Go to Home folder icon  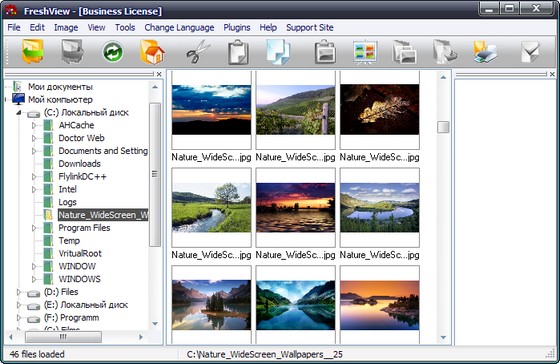152,52
